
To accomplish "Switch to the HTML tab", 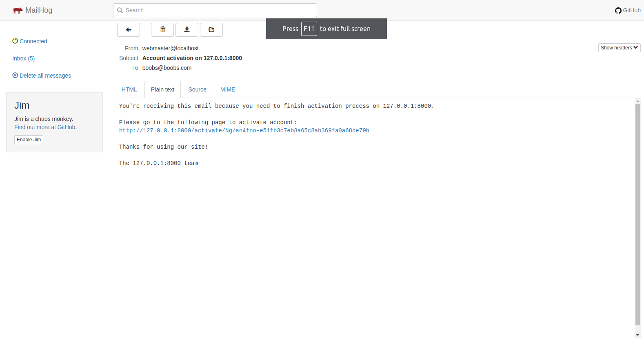I will pos(129,89).
